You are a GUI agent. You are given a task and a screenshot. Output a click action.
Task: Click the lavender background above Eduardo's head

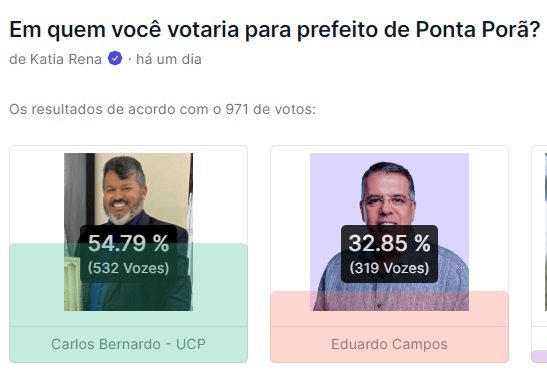[x=389, y=159]
